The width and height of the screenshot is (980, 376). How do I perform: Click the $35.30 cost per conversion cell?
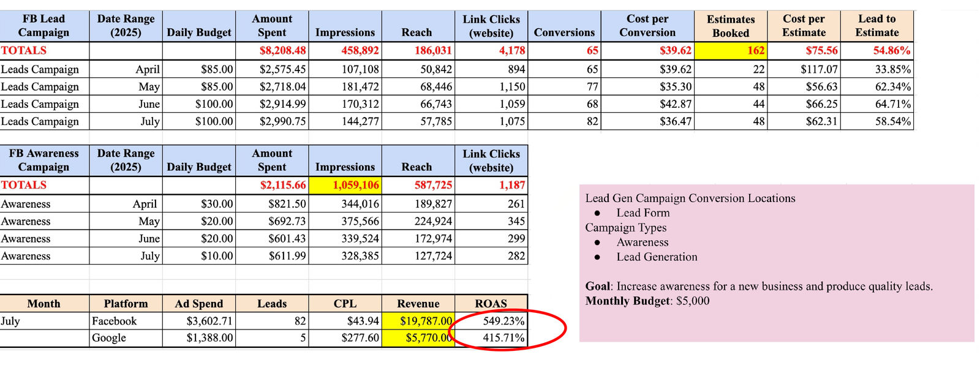(x=647, y=86)
